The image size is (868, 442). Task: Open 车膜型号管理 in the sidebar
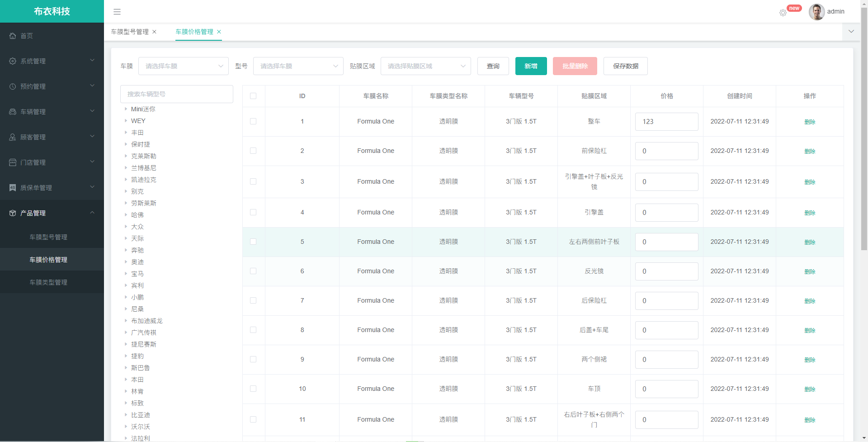click(x=52, y=237)
